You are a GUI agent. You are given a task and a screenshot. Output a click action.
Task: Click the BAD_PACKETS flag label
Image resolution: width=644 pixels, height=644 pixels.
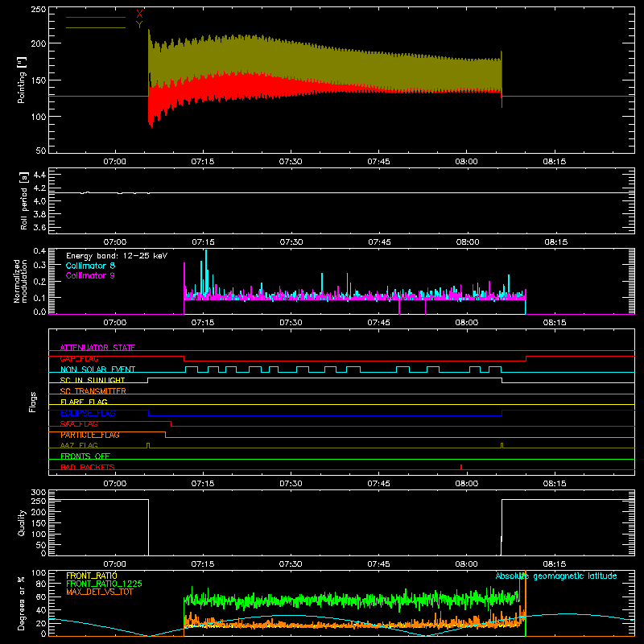coord(88,467)
